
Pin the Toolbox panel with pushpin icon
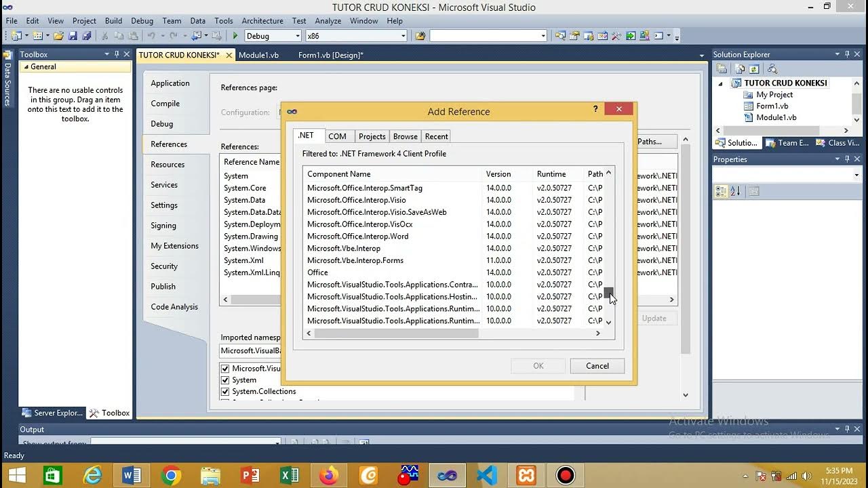(x=117, y=54)
